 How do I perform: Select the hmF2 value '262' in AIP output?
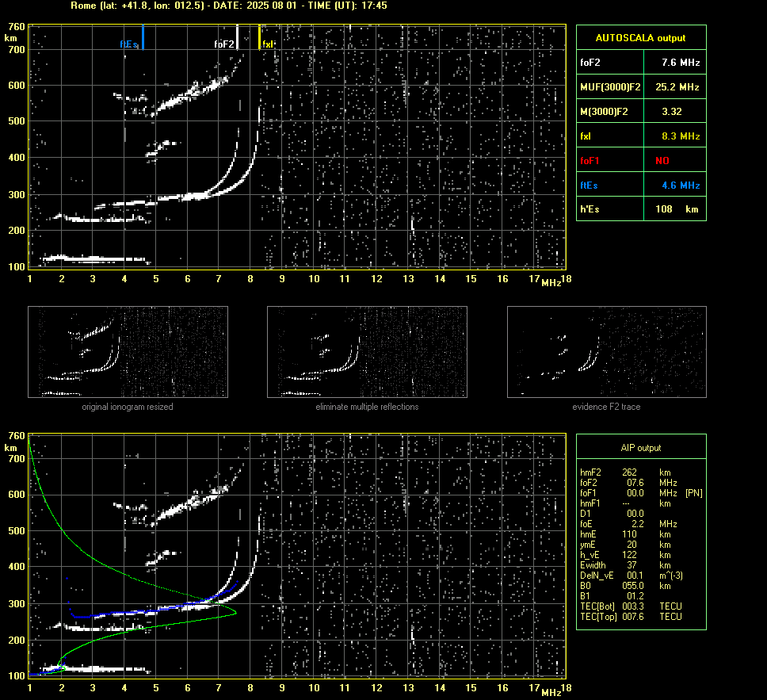pos(630,472)
